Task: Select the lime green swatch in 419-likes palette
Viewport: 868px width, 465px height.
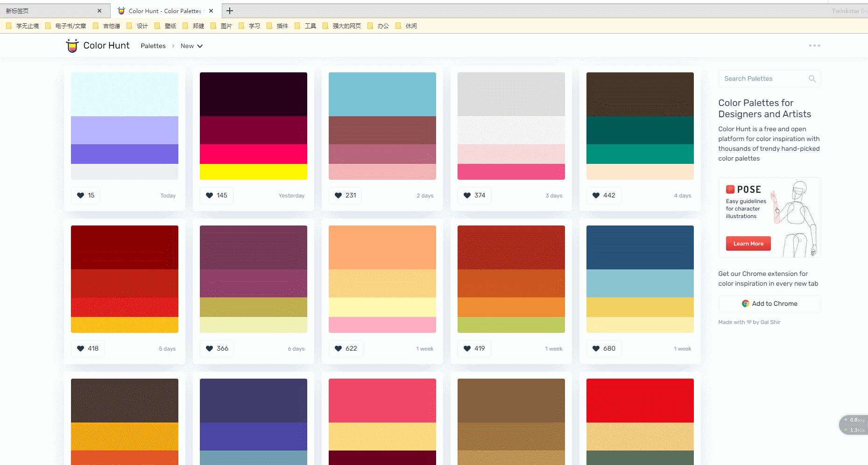Action: [x=511, y=325]
